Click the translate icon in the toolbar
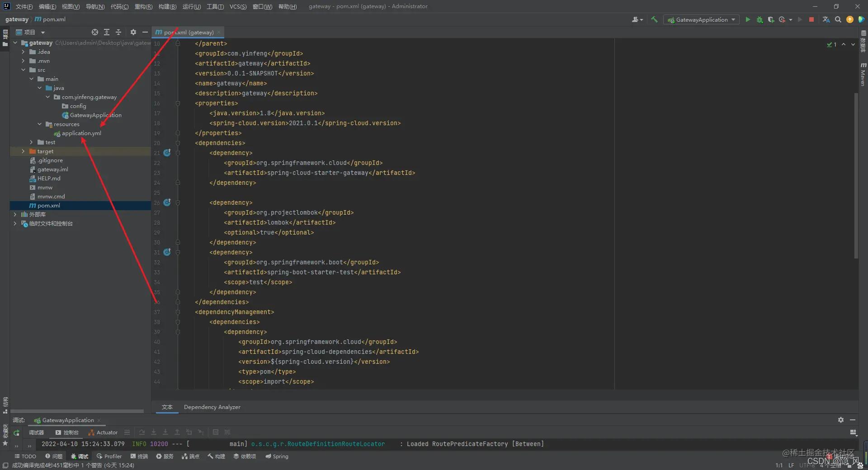This screenshot has width=868, height=470. coord(826,19)
